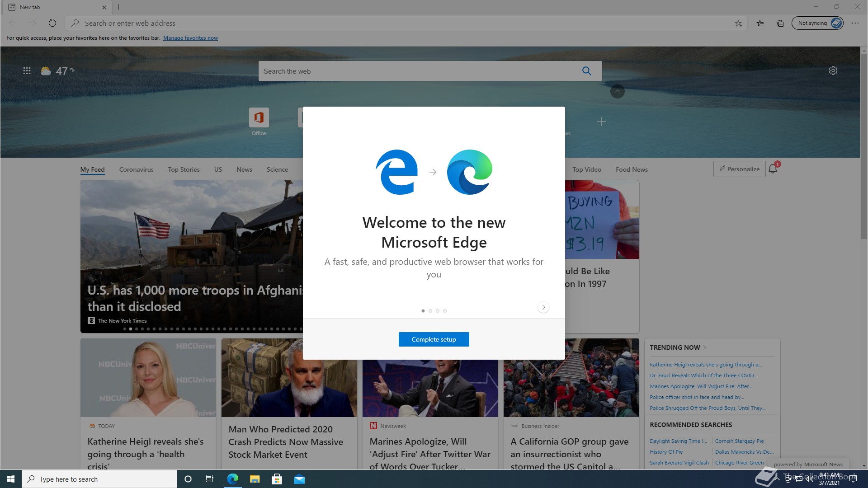Select fourth welcome slide dot

(445, 311)
